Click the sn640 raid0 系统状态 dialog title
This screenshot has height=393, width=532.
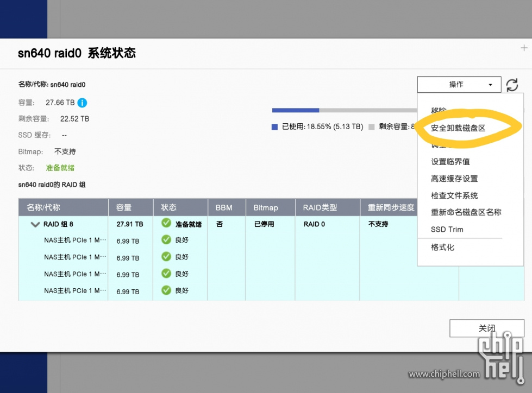tap(77, 53)
